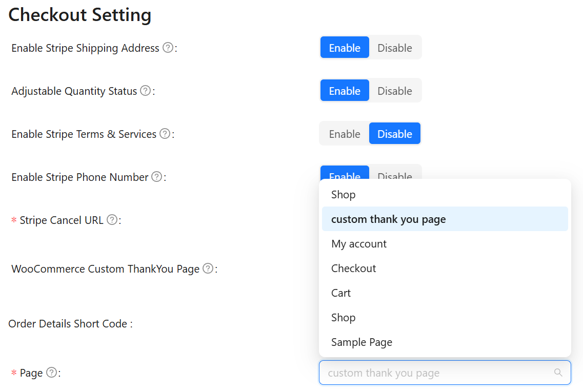Click help icon beside Enable Stripe Phone Number
Viewport: 583px width, 392px height.
(157, 177)
